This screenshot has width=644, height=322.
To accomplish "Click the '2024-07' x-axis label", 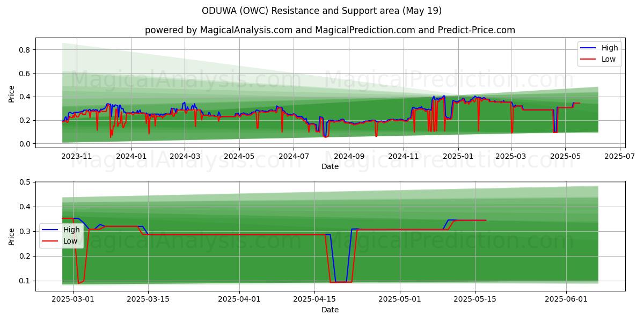I will [x=294, y=156].
